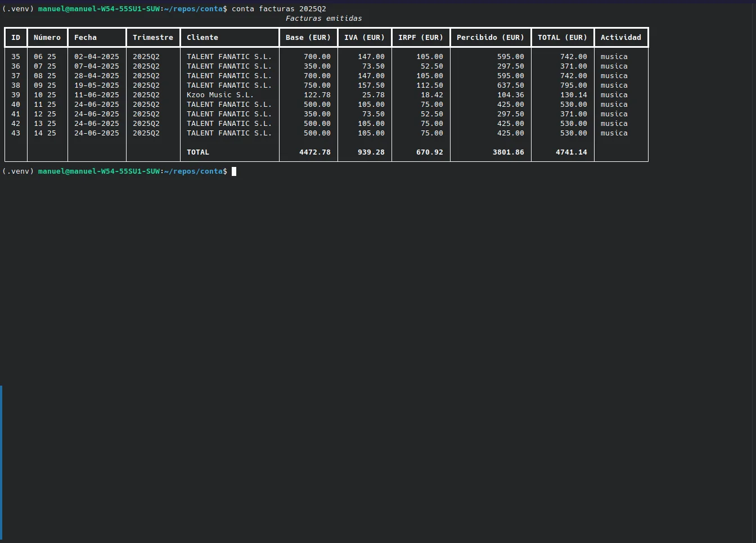
Task: Click invoice ID 43 in the table
Action: [16, 133]
